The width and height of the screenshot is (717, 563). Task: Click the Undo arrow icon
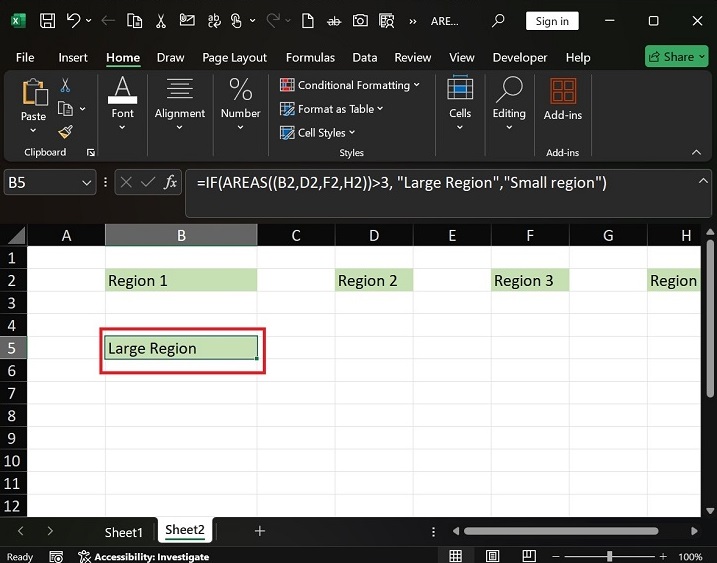[74, 21]
